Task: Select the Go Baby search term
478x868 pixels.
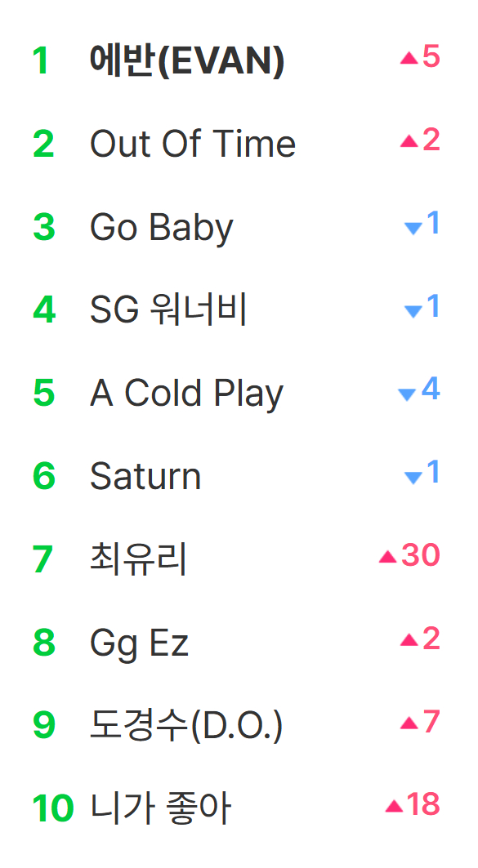Action: [x=162, y=229]
